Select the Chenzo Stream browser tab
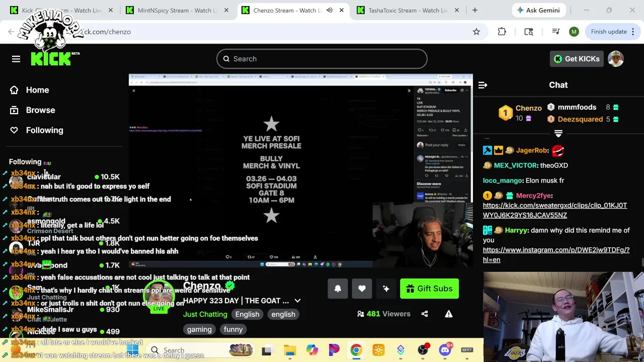This screenshot has width=644, height=362. 288,10
